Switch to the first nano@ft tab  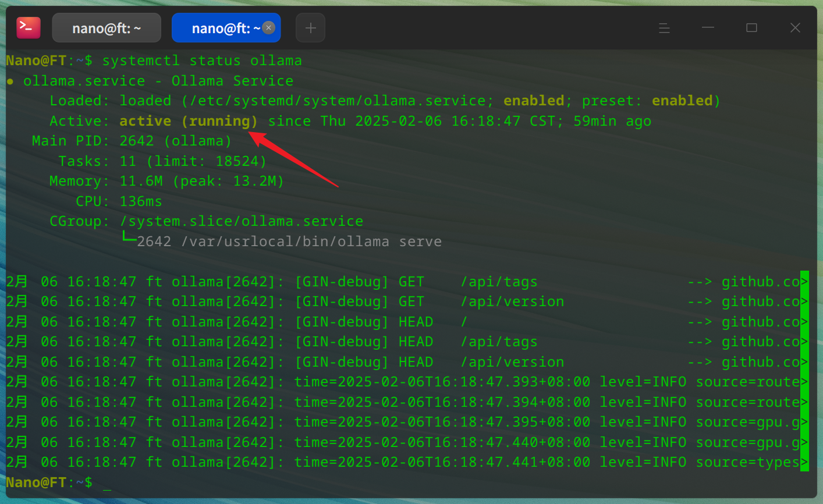tap(107, 28)
